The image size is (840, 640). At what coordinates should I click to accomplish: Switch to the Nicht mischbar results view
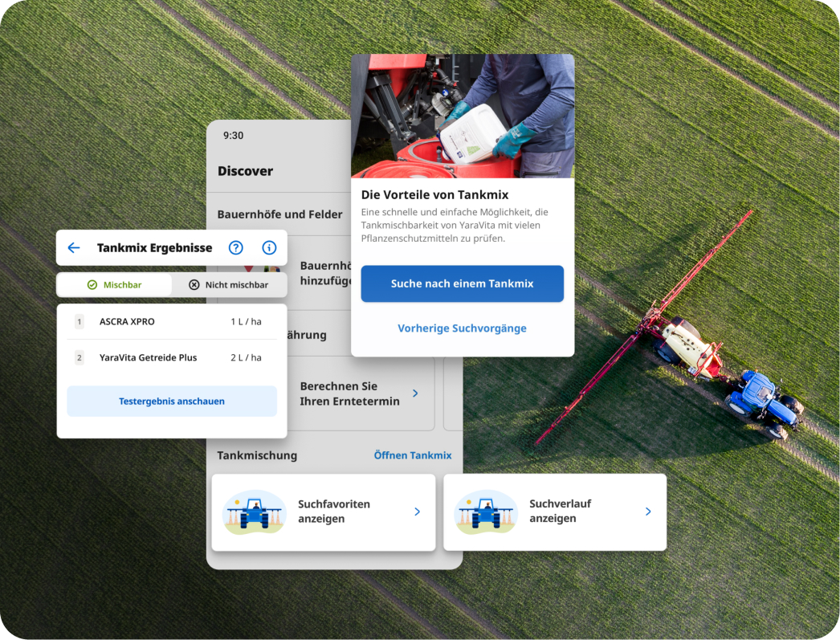pos(229,285)
